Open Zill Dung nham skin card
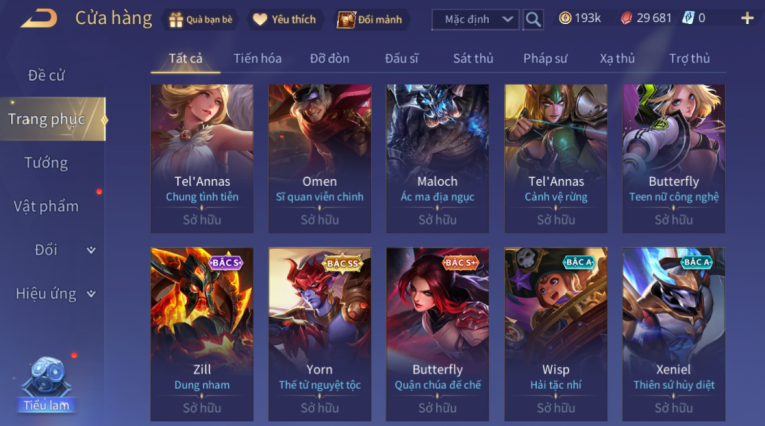 [x=202, y=334]
